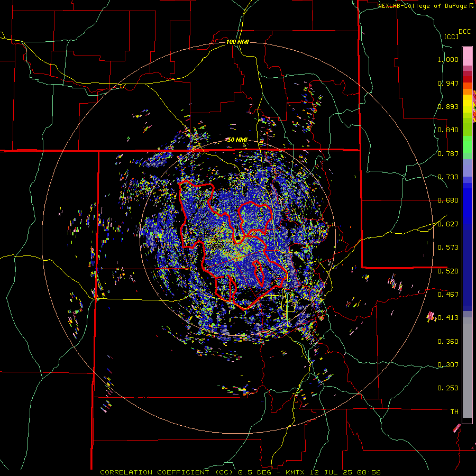Click the 100 NMI range ring label
Viewport: 476px width, 476px height.
[237, 42]
